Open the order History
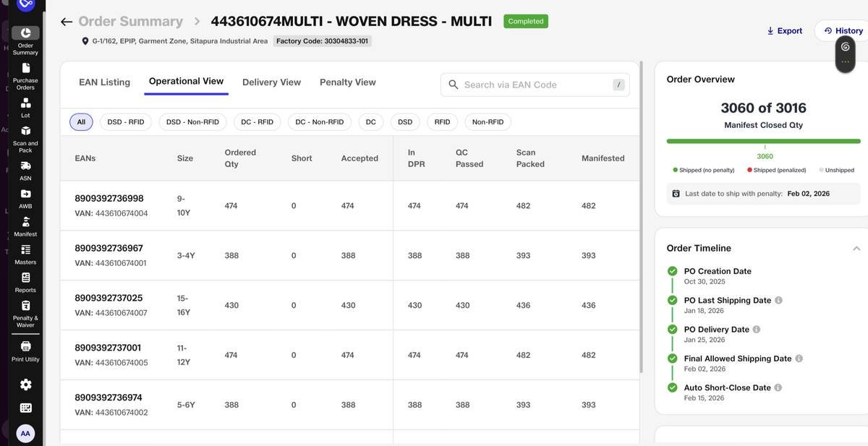This screenshot has width=868, height=446. coord(843,30)
